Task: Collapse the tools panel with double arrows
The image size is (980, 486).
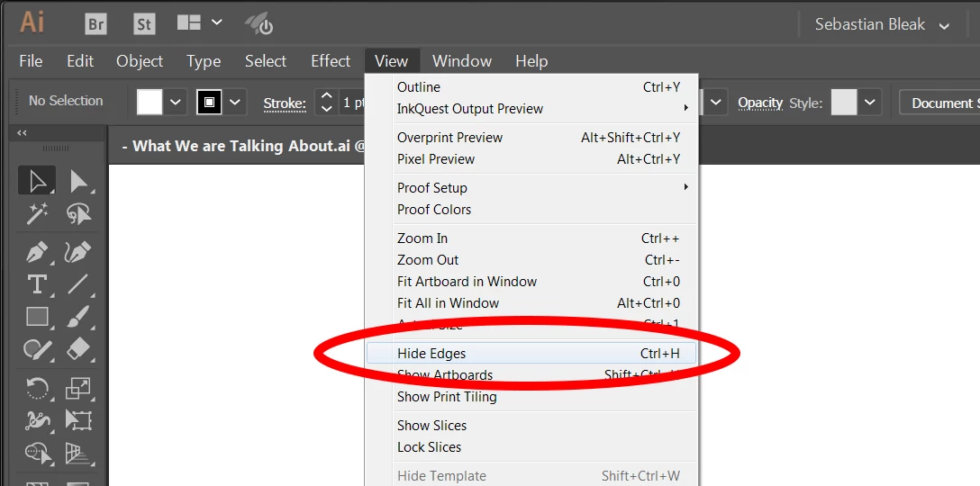Action: pyautogui.click(x=22, y=133)
